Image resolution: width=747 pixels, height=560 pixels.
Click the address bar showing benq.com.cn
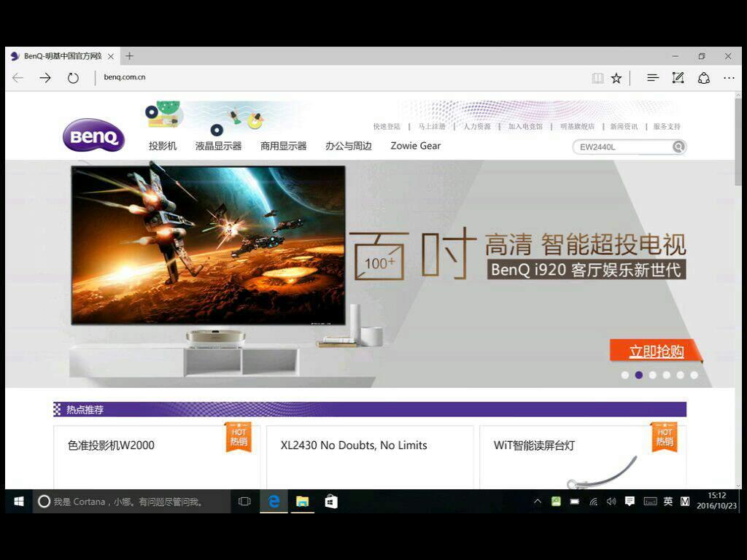[x=125, y=77]
